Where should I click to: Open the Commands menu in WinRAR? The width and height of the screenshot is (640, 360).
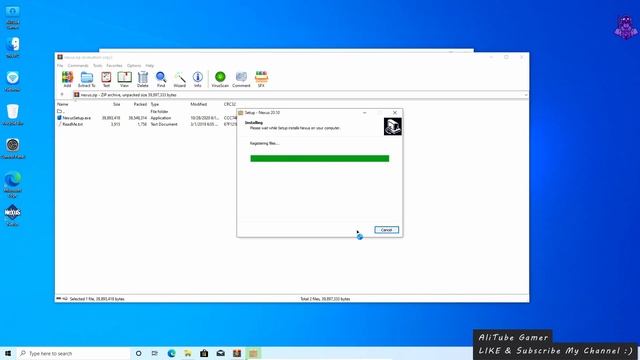[78, 65]
